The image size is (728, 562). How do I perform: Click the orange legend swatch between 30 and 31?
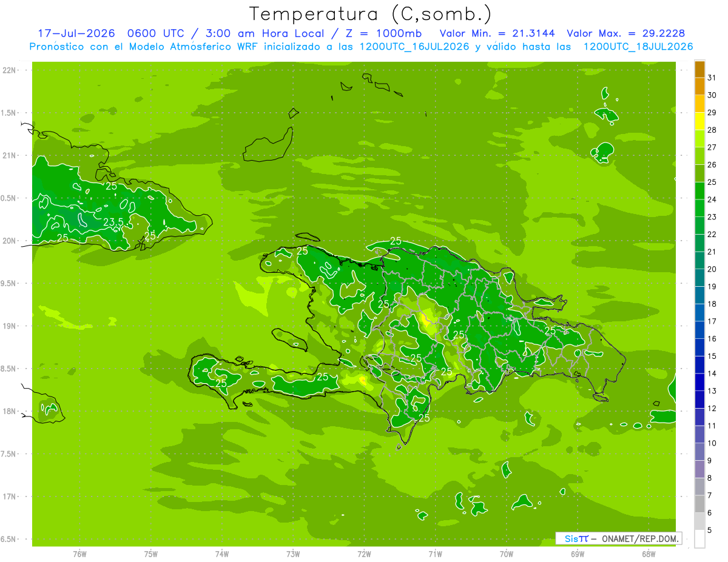(699, 87)
